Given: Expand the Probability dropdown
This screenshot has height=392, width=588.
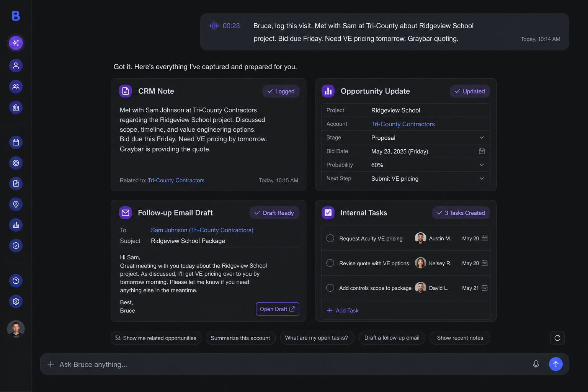Looking at the screenshot, I should tap(482, 165).
